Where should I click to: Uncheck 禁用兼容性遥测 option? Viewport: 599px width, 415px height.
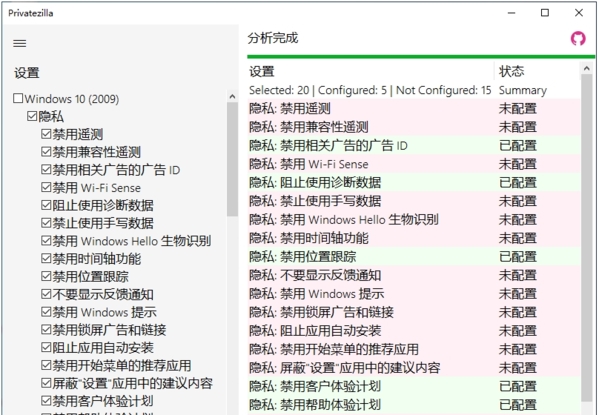click(46, 152)
